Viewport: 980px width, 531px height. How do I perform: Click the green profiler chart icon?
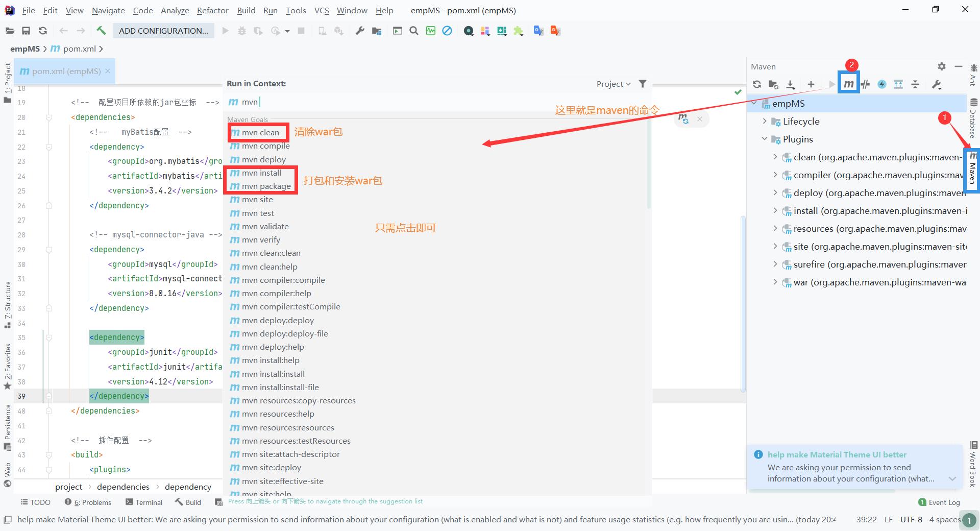pyautogui.click(x=431, y=31)
